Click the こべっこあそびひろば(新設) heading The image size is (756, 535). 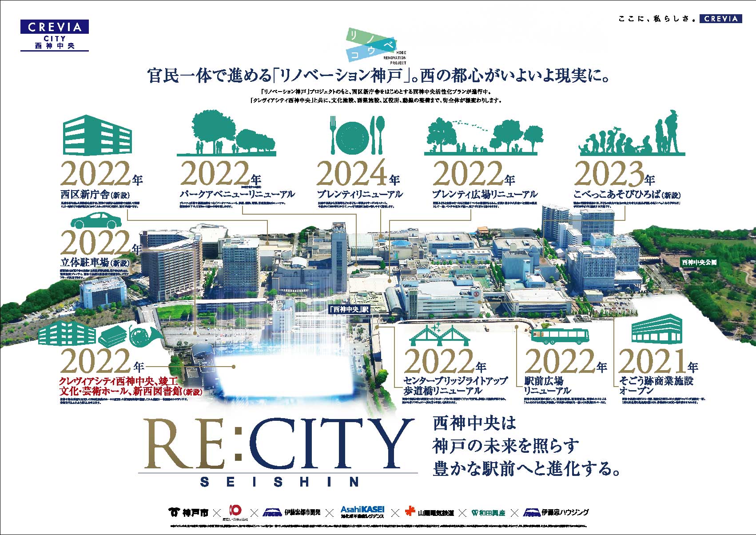627,194
